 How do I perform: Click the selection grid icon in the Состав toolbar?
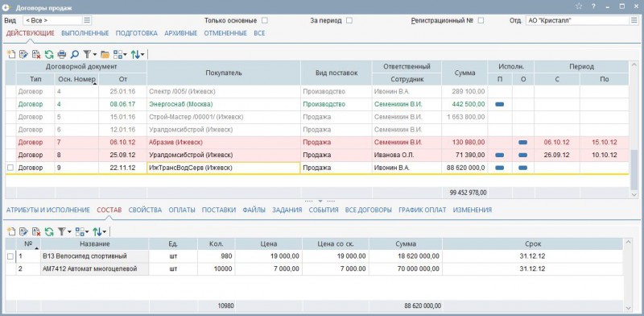(80, 231)
